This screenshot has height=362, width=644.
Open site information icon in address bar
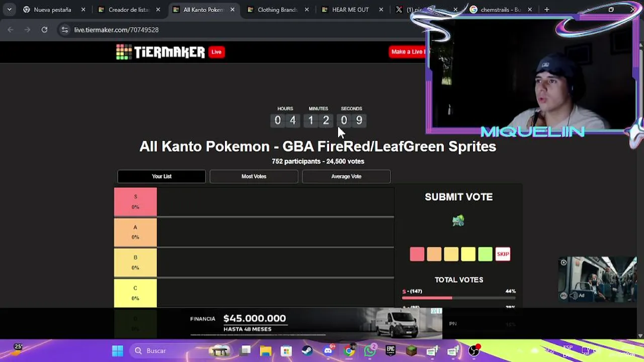(64, 30)
